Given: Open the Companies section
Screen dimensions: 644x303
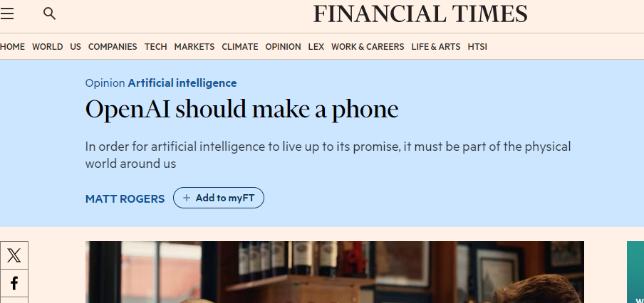Looking at the screenshot, I should coord(113,47).
